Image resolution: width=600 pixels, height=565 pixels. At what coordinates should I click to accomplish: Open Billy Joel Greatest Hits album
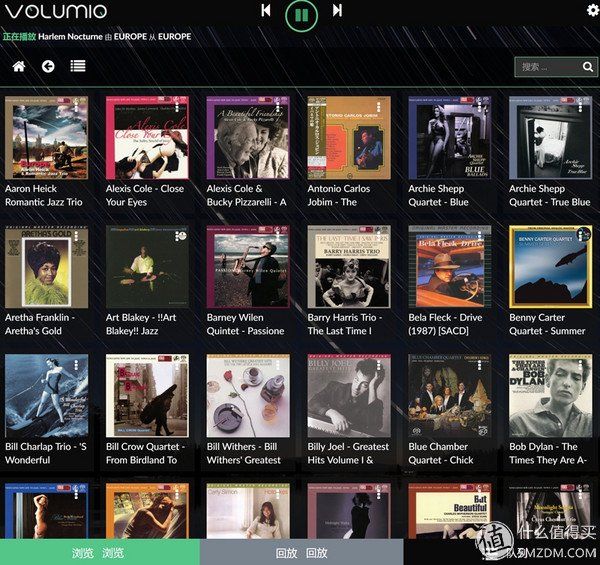348,396
